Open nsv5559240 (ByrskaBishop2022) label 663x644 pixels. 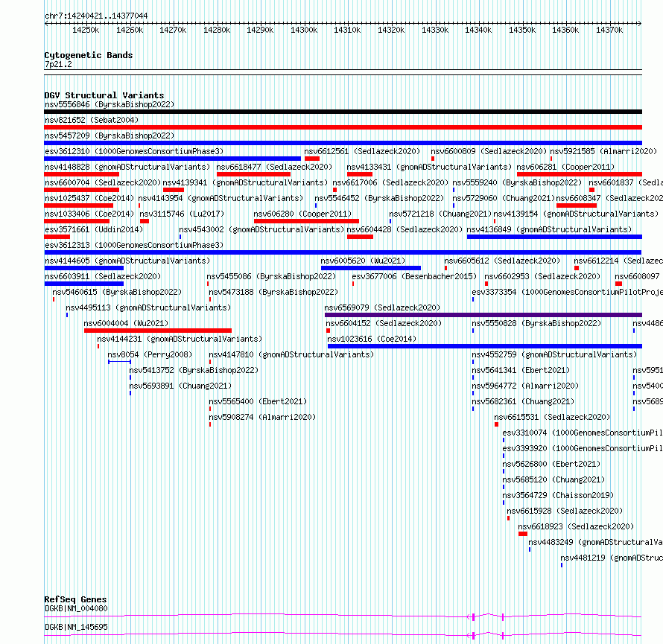pos(517,182)
